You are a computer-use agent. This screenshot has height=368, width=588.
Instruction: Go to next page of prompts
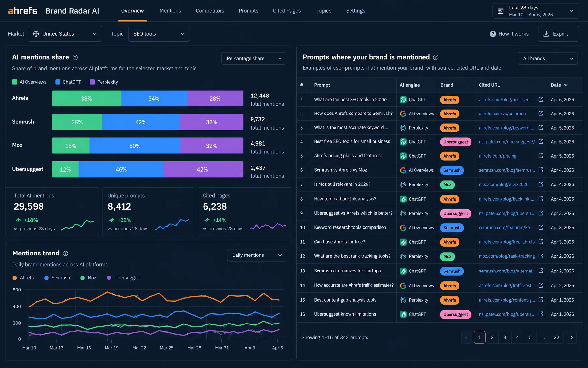(571, 337)
